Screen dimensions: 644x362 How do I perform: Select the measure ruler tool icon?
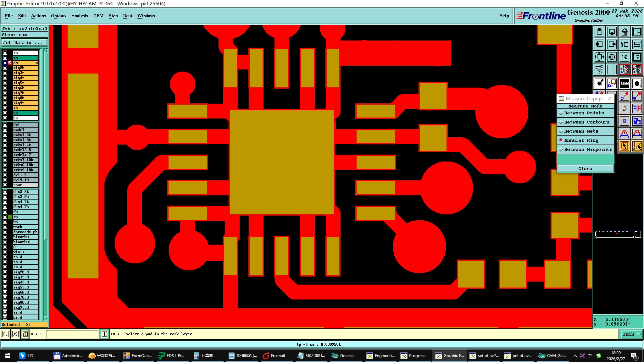(624, 83)
